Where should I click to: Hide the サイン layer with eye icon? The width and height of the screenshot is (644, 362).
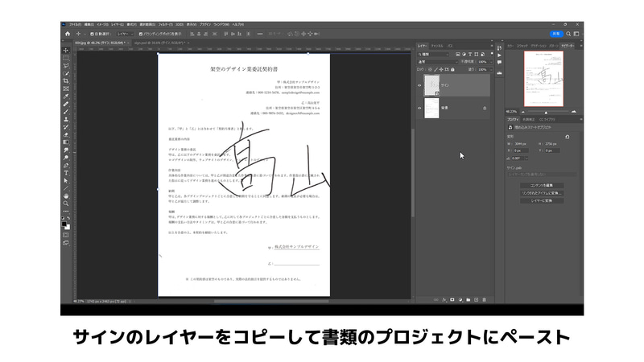(x=419, y=85)
